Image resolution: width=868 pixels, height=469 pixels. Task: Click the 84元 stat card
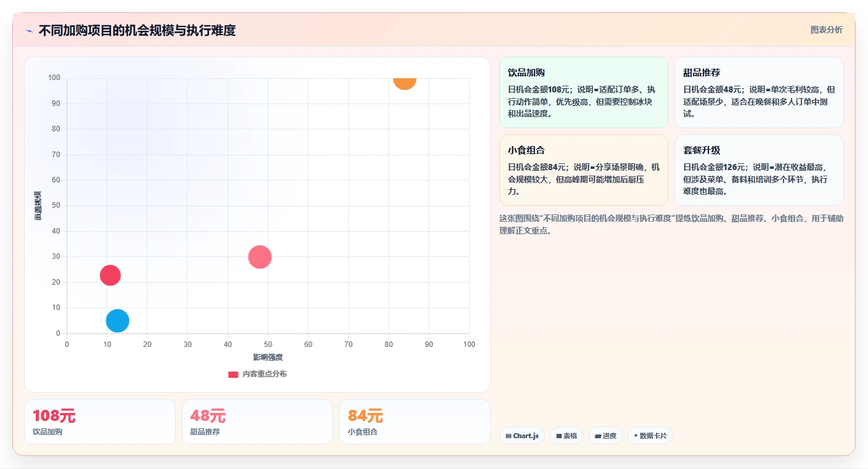pos(415,422)
